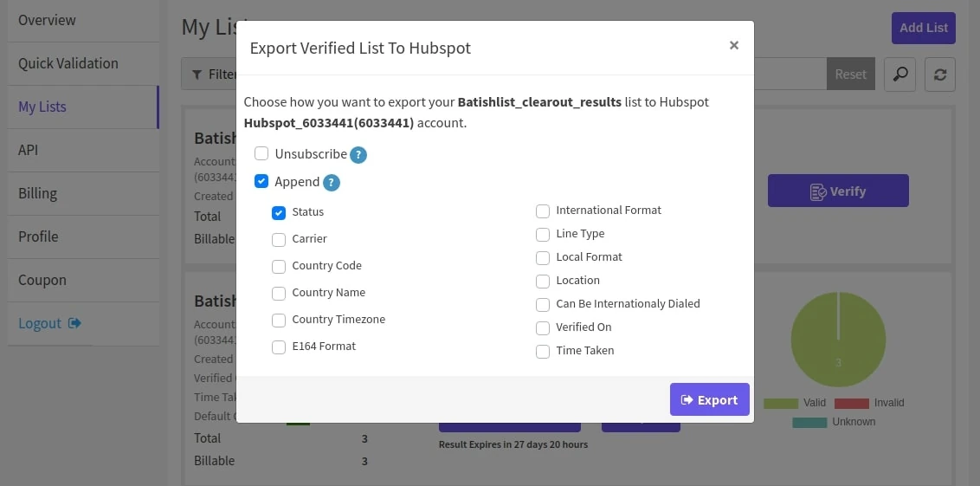Tick Can Be Internationaly Dialed checkbox
Screen dimensions: 980x486
pyautogui.click(x=543, y=305)
